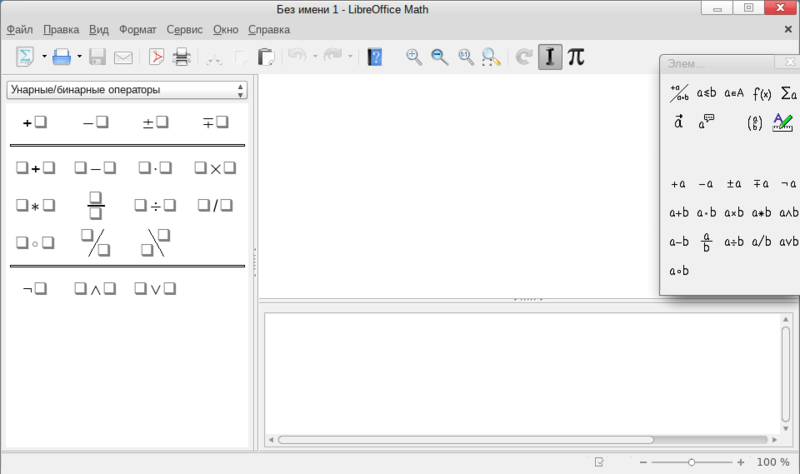Click inside the formula command editor field
Viewport: 800px width, 474px height.
click(x=520, y=370)
